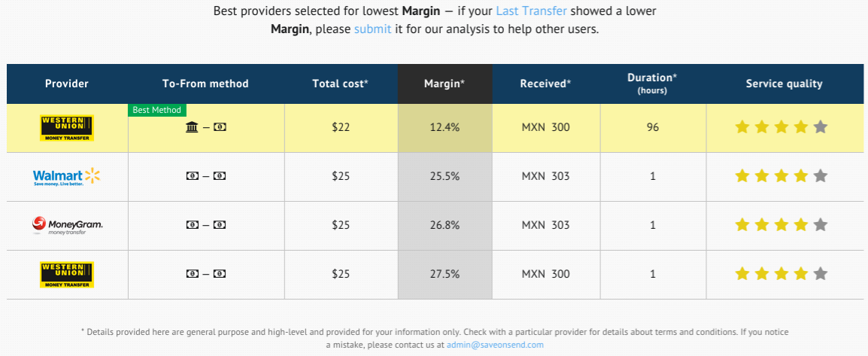Click the star rating in top Western Union row
This screenshot has height=356, width=868.
tap(781, 127)
